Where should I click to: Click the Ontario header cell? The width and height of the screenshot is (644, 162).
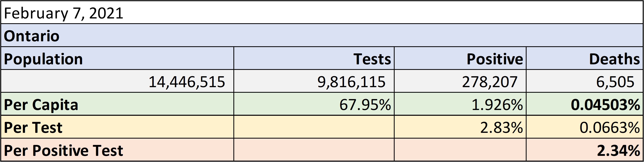322,35
